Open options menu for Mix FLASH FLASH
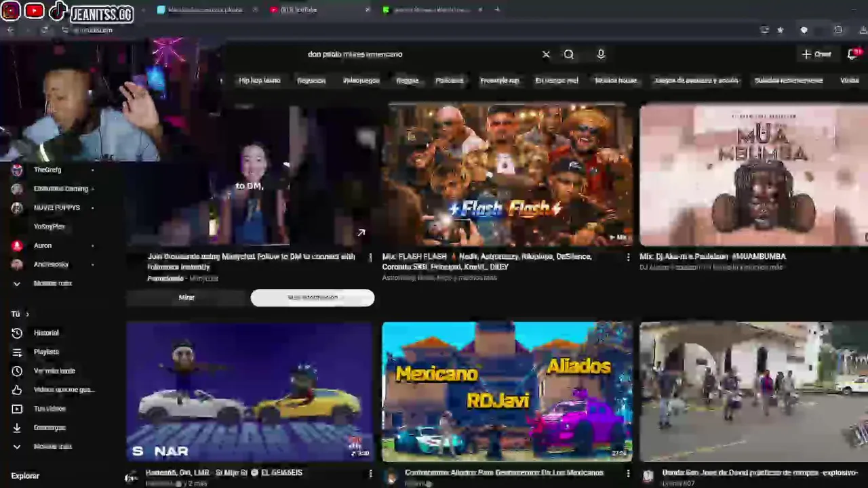Screen dimensions: 868x488 tap(628, 257)
